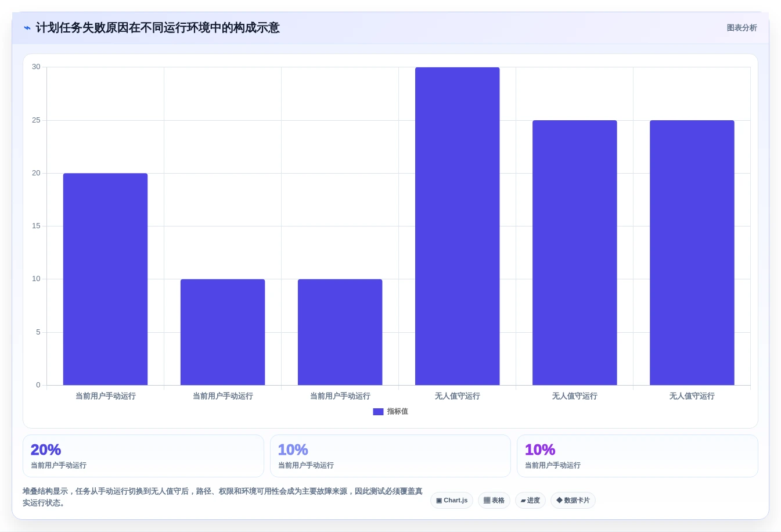
Task: Click the y-axis label 5
Action: tap(38, 332)
